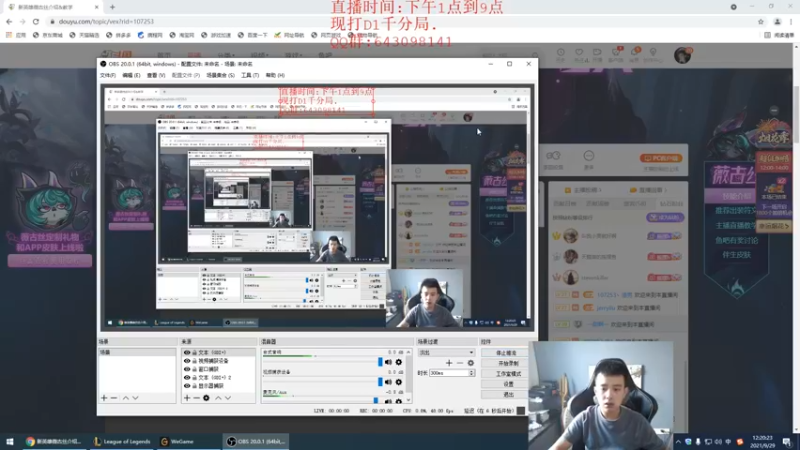Open the 淡出 transition dropdown

click(446, 353)
